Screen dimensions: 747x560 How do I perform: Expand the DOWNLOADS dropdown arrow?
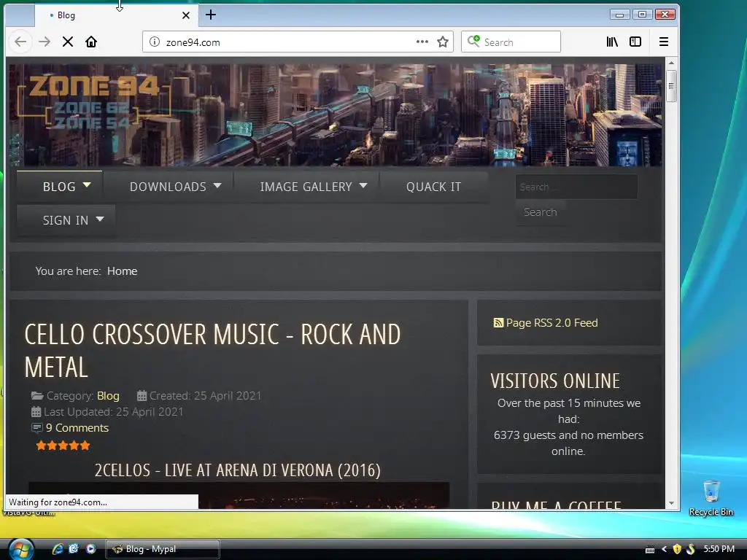[x=217, y=185]
